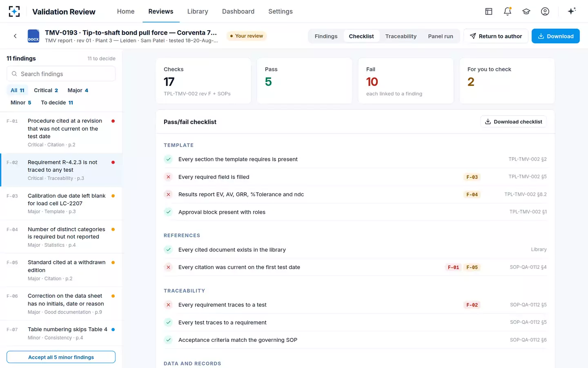The image size is (588, 368).
Task: Switch to the Traceability tab
Action: (x=401, y=36)
